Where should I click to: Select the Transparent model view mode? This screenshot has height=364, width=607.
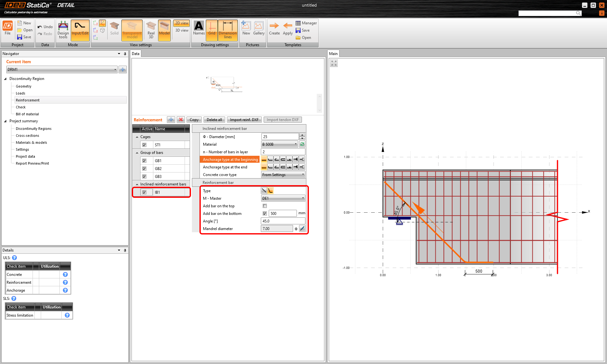132,30
